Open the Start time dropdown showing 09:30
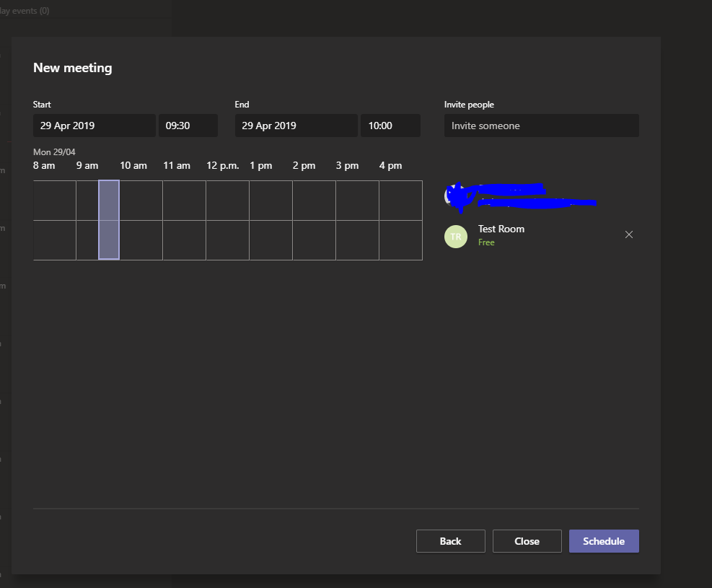 coord(188,126)
